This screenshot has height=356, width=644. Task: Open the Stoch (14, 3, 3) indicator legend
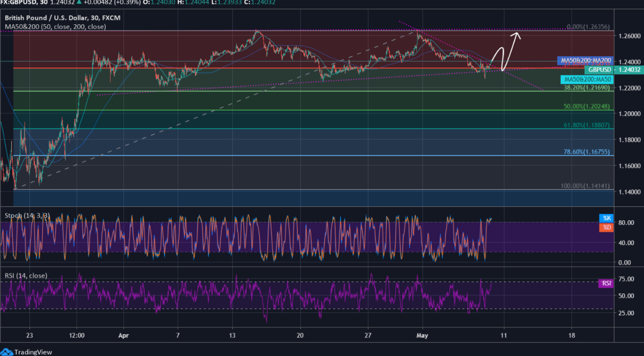[27, 216]
